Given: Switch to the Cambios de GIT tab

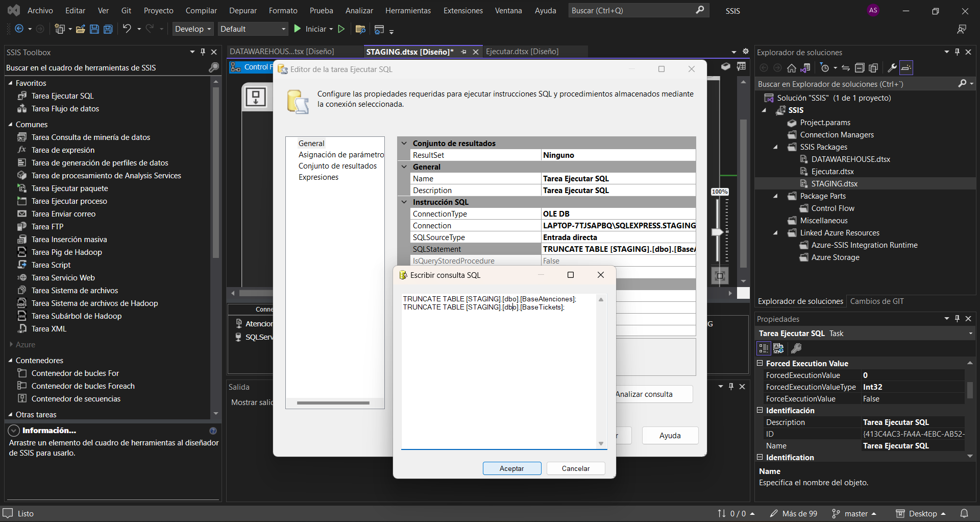Looking at the screenshot, I should [x=876, y=301].
